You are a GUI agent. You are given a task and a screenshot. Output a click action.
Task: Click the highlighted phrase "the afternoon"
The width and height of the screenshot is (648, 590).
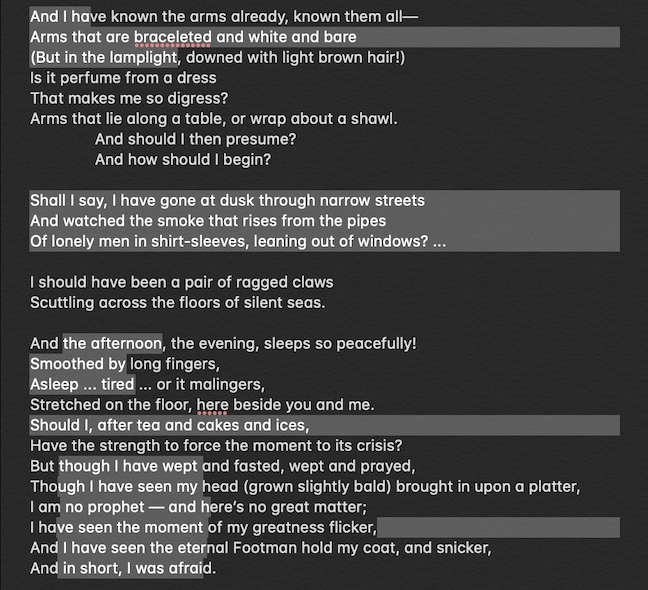112,344
